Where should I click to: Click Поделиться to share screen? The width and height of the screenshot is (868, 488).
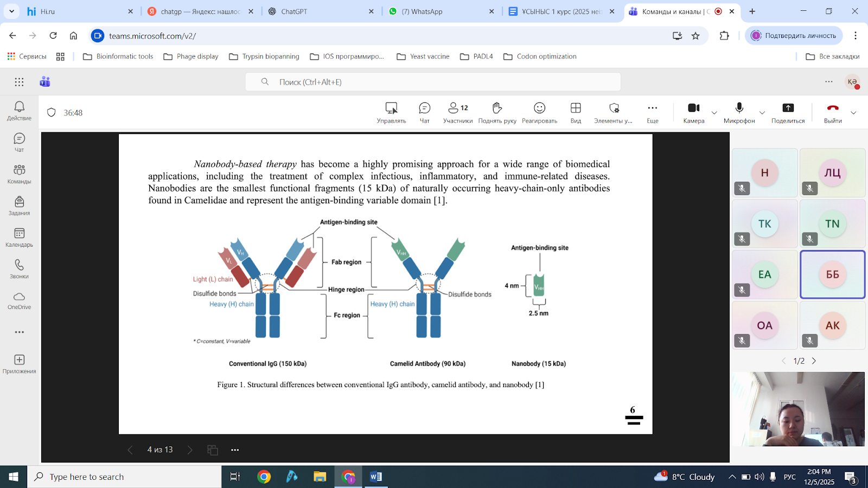tap(788, 112)
